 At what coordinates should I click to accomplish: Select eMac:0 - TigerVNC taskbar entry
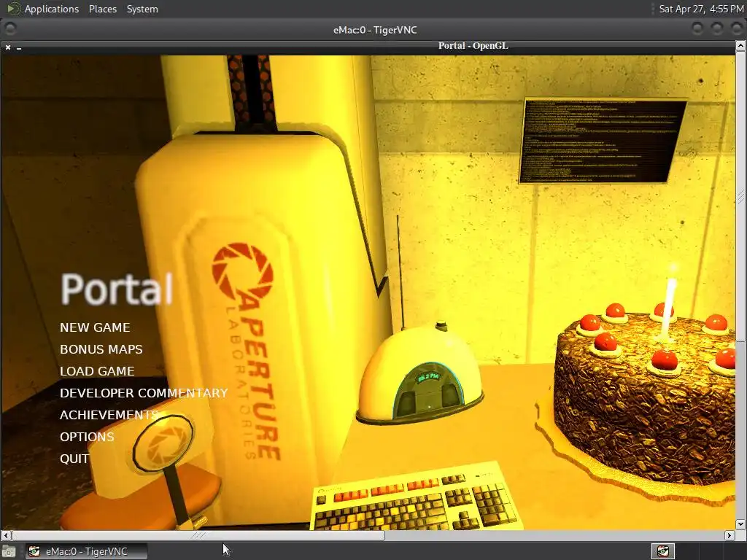(x=86, y=551)
